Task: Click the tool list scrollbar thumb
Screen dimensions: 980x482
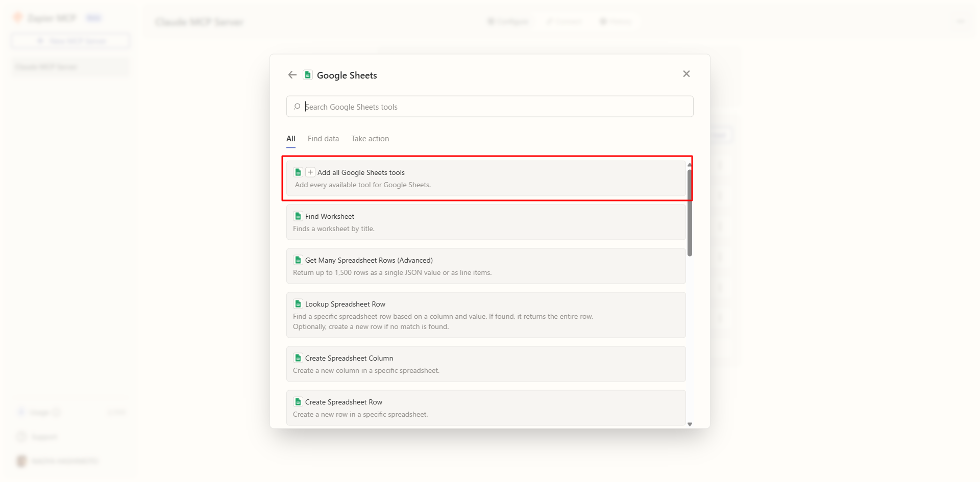Action: [690, 212]
